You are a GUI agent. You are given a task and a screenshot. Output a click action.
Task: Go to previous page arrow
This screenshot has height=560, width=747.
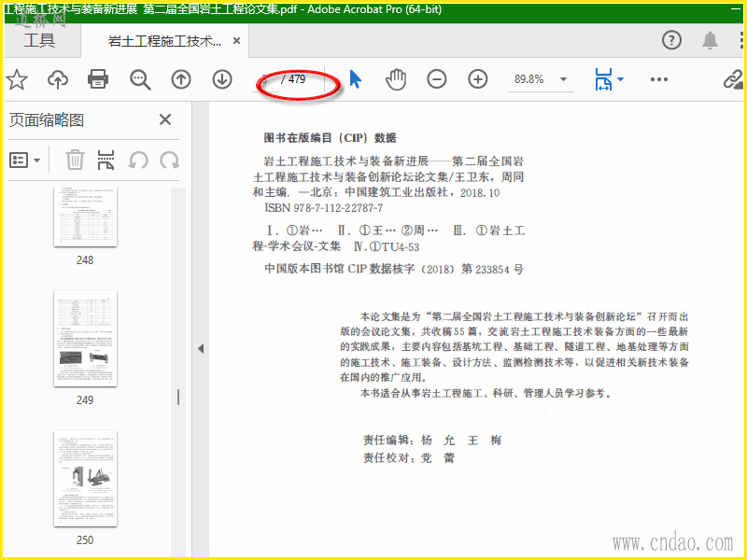181,79
